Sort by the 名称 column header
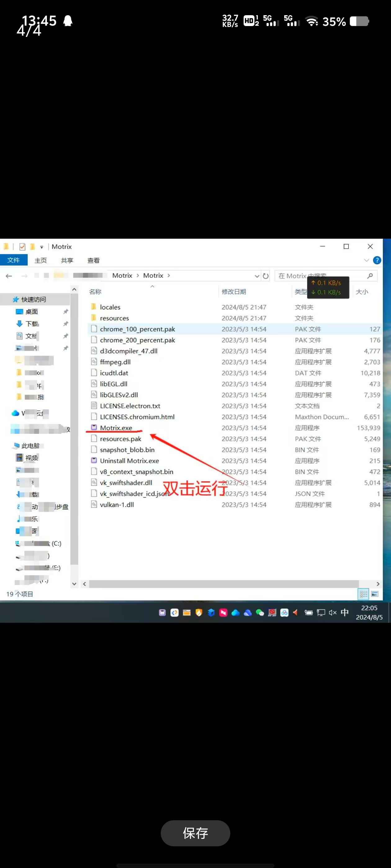Viewport: 391px width, 868px height. pos(95,292)
